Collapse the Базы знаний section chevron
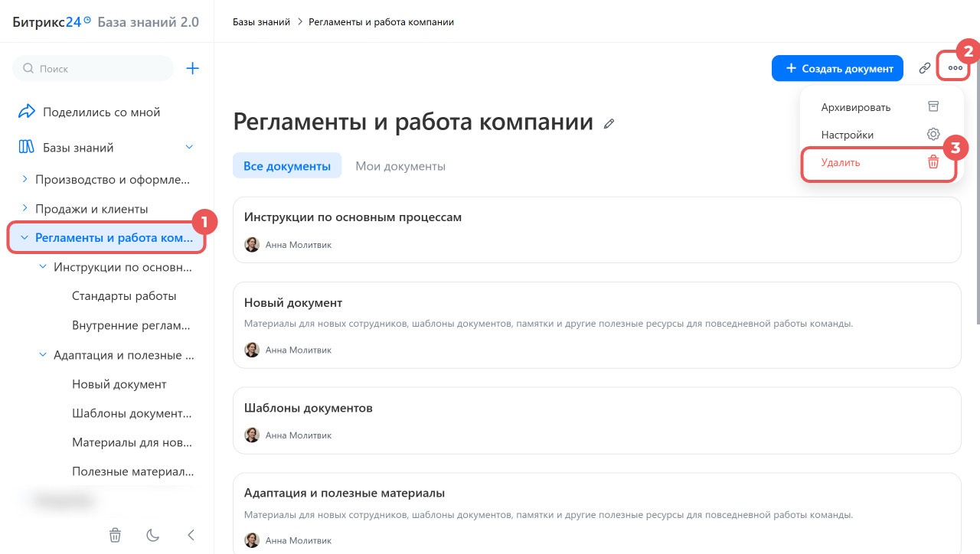The image size is (980, 554). click(x=189, y=147)
